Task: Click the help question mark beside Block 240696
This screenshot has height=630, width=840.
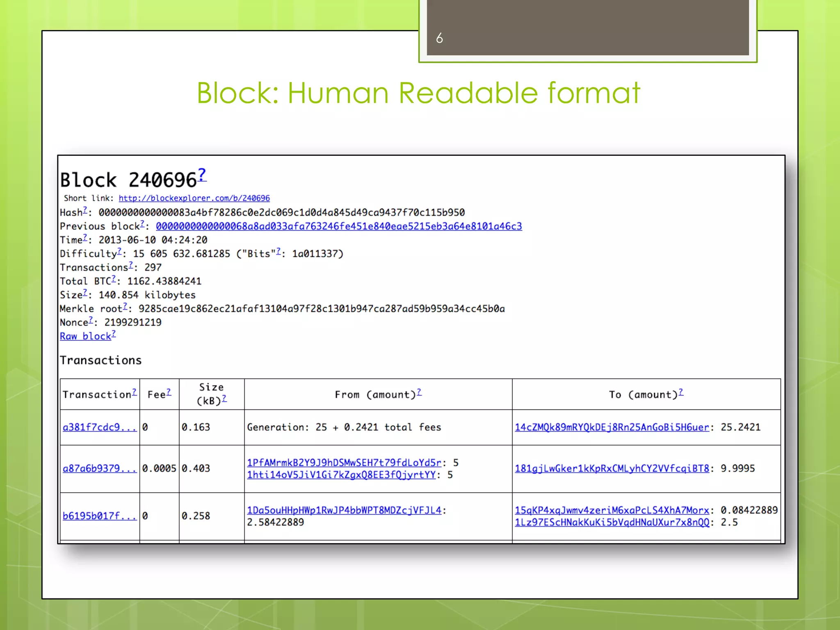Action: tap(202, 175)
